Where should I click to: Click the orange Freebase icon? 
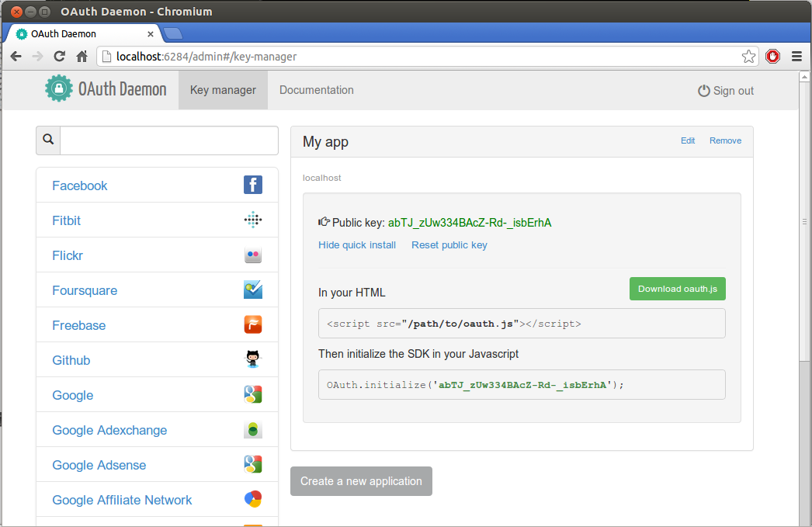pos(253,324)
